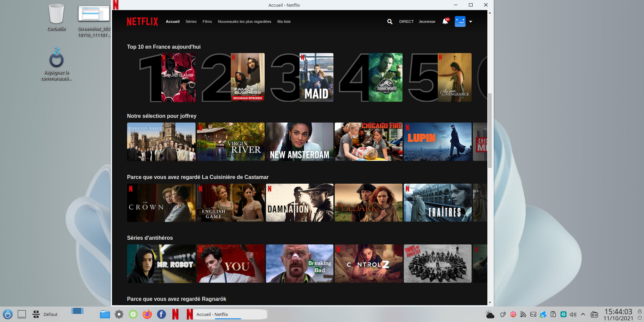Select the New Amsterdam thumbnail

(300, 142)
